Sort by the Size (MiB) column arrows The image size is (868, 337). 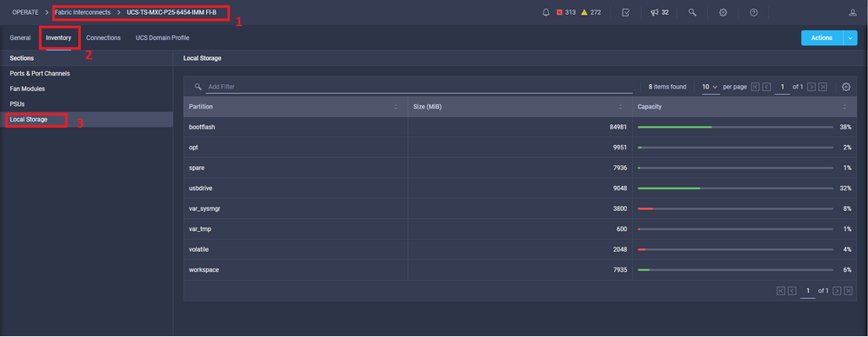coord(620,107)
